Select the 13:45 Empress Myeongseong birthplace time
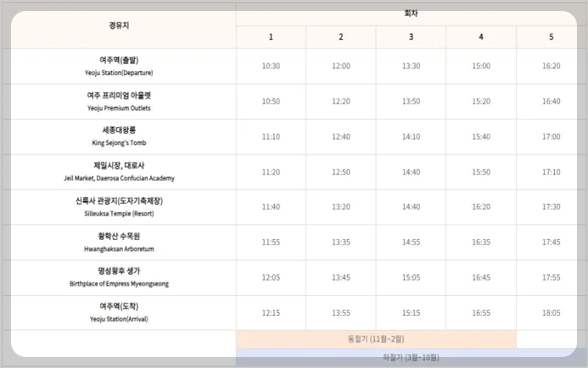The width and height of the screenshot is (588, 368). pos(341,277)
